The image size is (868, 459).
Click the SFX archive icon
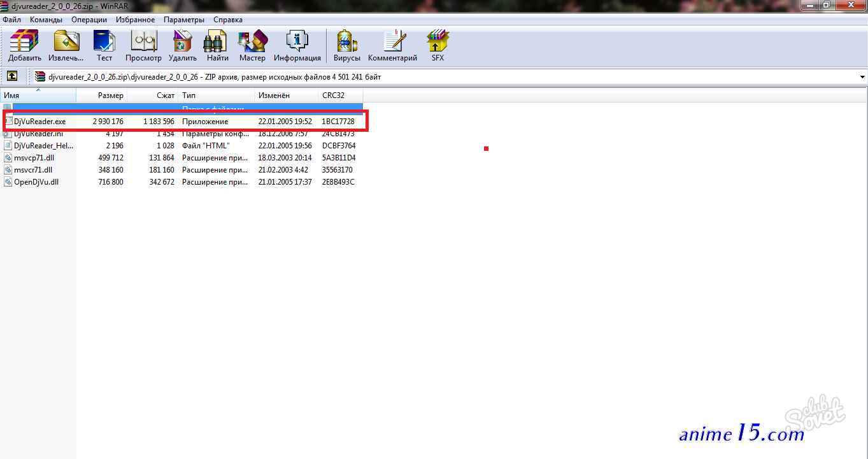pos(438,41)
